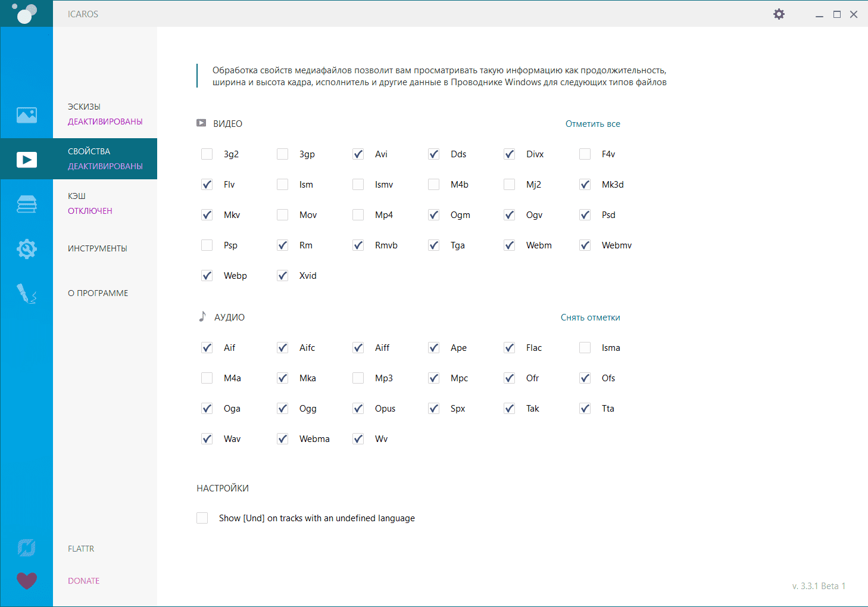Viewport: 868px width, 607px height.
Task: Open О ПРОГРАММЕ section
Action: (x=98, y=293)
